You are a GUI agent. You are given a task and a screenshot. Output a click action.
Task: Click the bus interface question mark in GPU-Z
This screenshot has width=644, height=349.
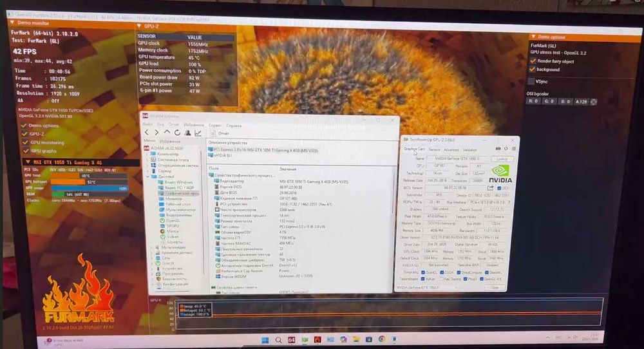(509, 202)
